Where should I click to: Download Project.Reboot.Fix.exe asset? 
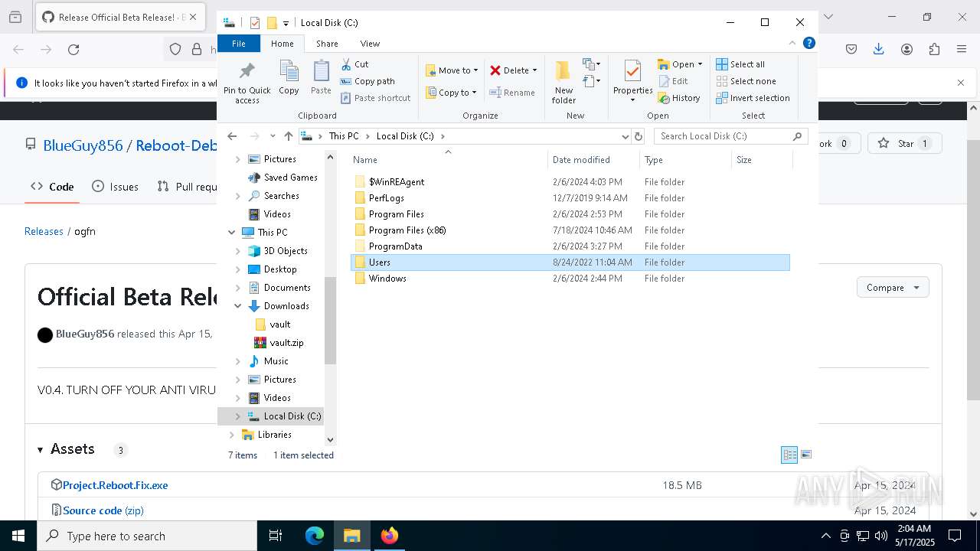116,485
